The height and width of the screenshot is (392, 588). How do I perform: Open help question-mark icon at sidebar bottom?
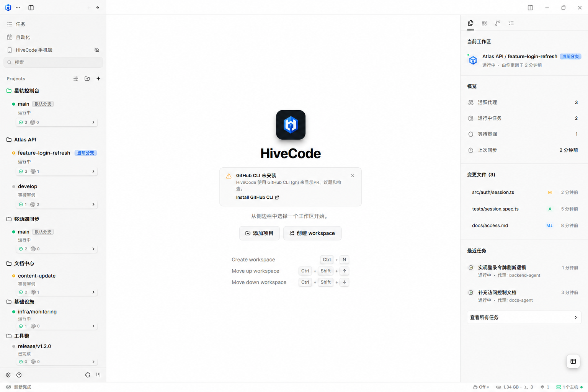point(19,375)
